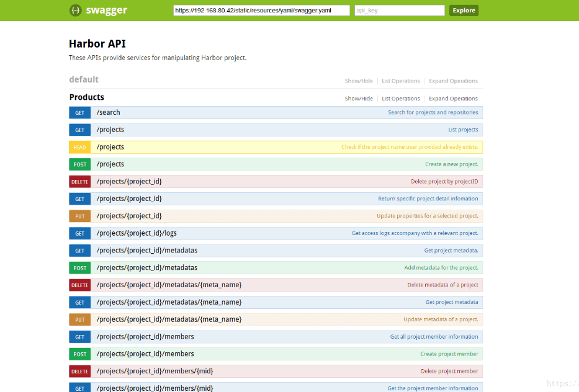Expand Operations for the default section
The height and width of the screenshot is (392, 579).
click(453, 81)
